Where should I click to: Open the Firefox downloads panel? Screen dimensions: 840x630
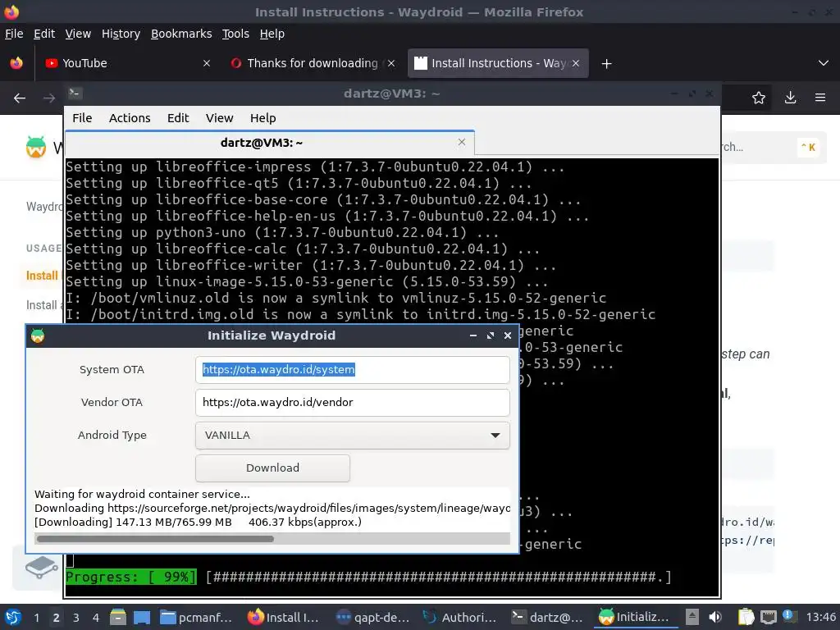[790, 98]
